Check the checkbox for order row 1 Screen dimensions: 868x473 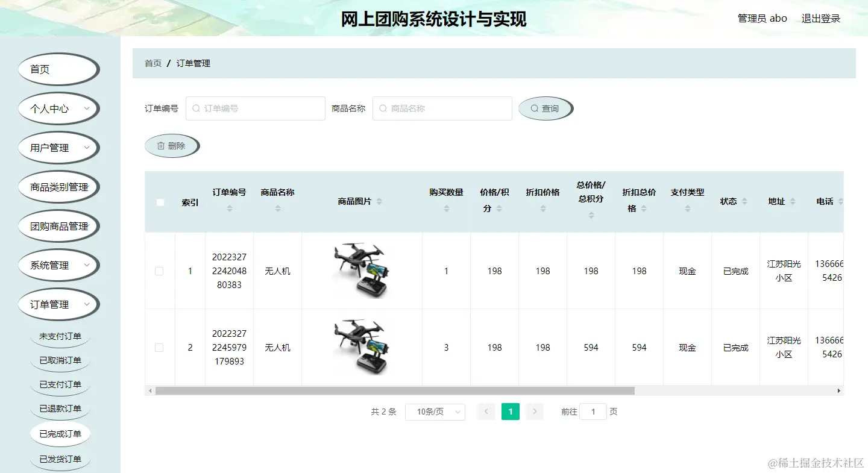click(x=160, y=271)
